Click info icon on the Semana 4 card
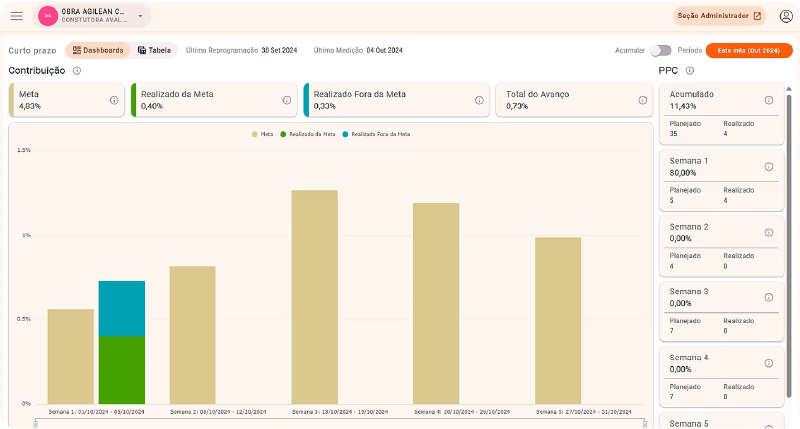This screenshot has height=429, width=800. [x=768, y=363]
